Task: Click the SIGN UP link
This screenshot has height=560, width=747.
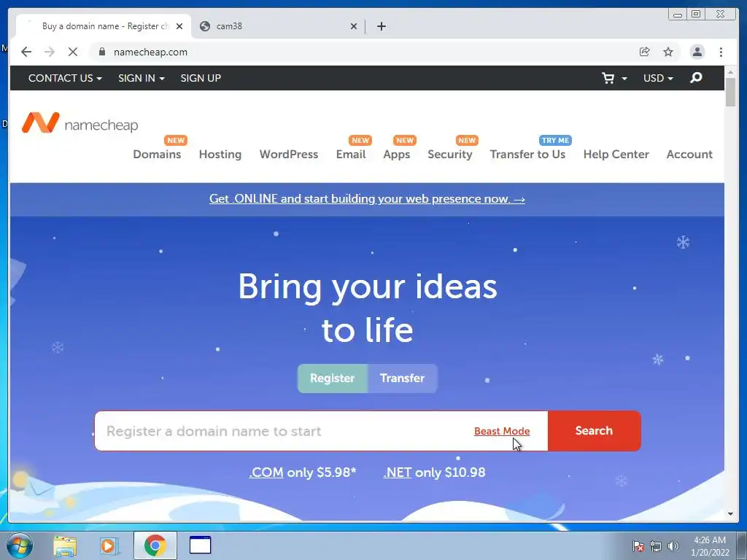Action: point(201,78)
